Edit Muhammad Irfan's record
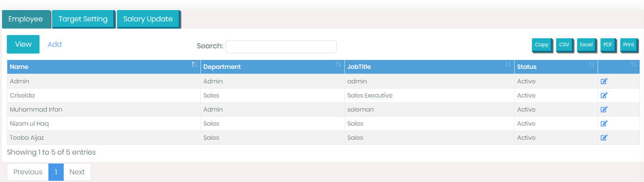 tap(604, 110)
